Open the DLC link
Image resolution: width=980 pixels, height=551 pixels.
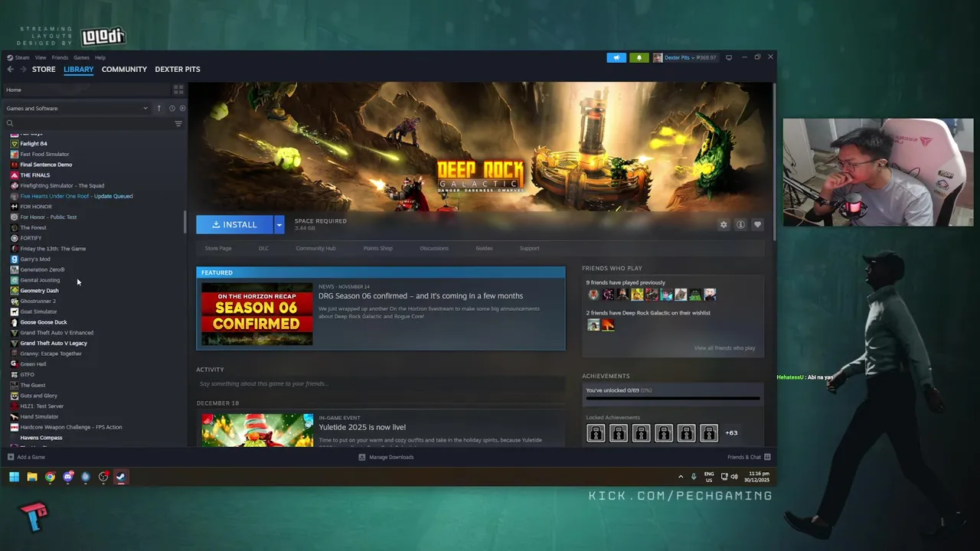263,248
